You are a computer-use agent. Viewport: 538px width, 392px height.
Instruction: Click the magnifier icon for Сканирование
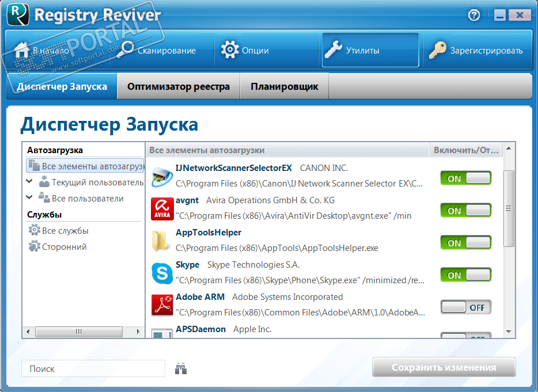pos(125,50)
